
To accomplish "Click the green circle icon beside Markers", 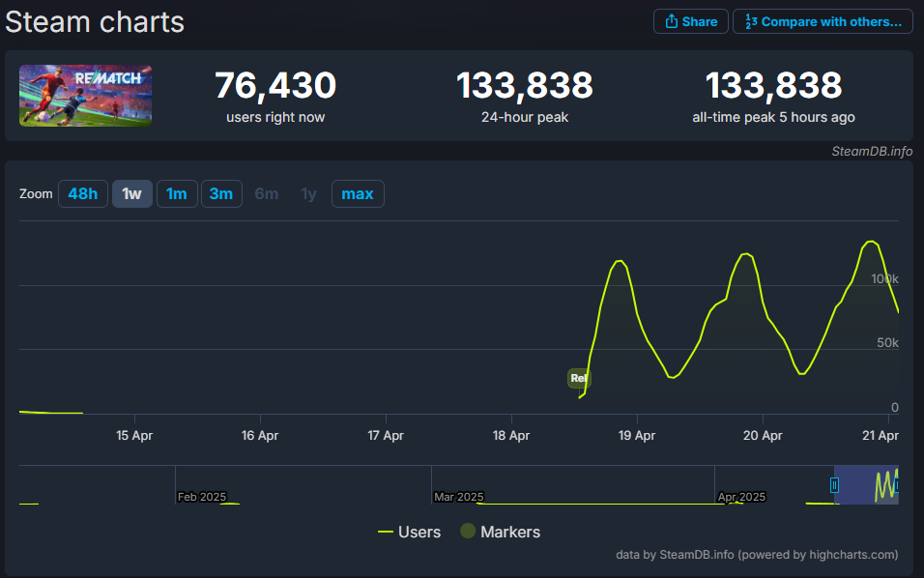I will pos(468,533).
